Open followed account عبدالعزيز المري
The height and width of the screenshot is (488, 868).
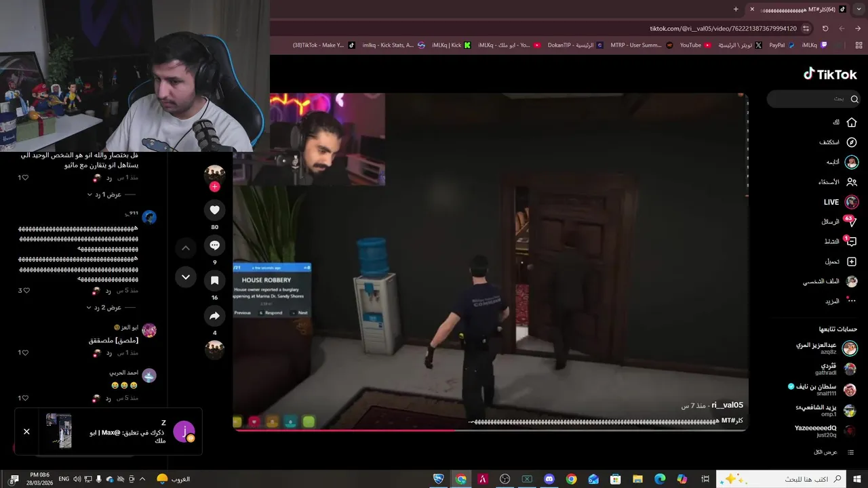click(825, 348)
